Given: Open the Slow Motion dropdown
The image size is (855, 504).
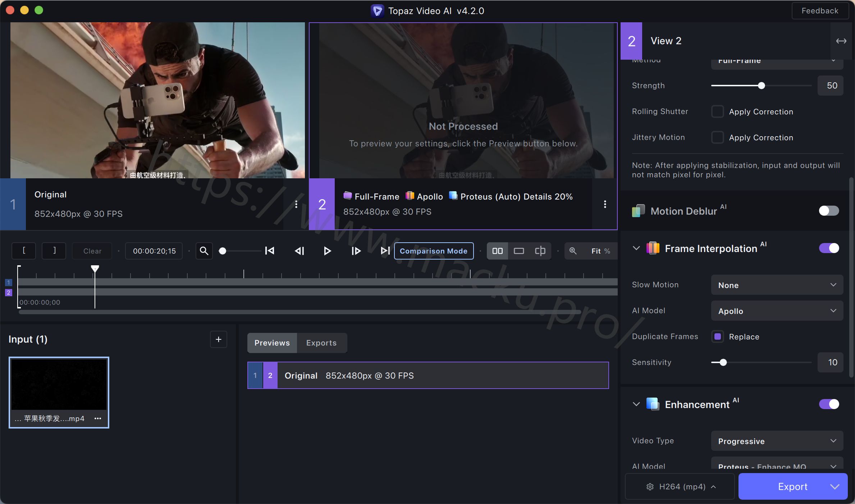Looking at the screenshot, I should click(x=777, y=285).
